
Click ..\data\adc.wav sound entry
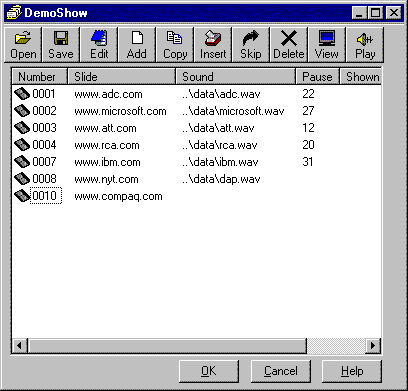click(x=221, y=94)
